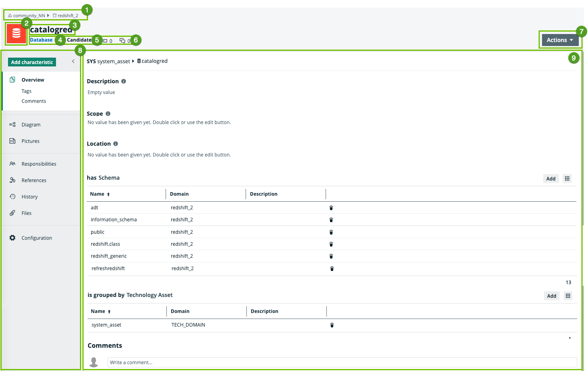Open the Actions dropdown menu
The image size is (588, 371).
pyautogui.click(x=560, y=40)
